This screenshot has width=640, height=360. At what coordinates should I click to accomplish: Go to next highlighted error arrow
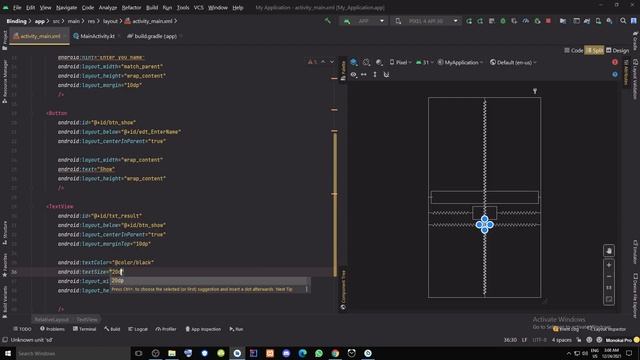pos(332,62)
